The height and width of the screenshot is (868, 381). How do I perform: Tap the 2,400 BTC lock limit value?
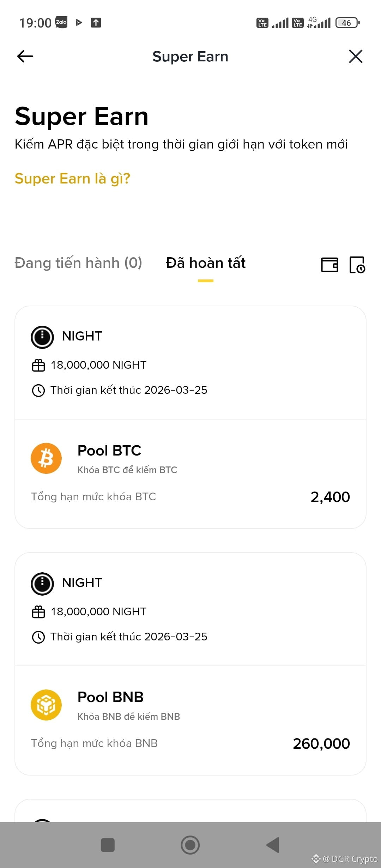tap(330, 497)
